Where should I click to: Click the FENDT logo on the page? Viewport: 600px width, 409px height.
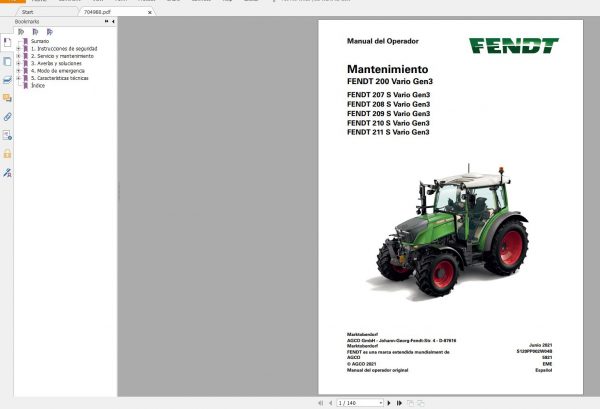(514, 46)
